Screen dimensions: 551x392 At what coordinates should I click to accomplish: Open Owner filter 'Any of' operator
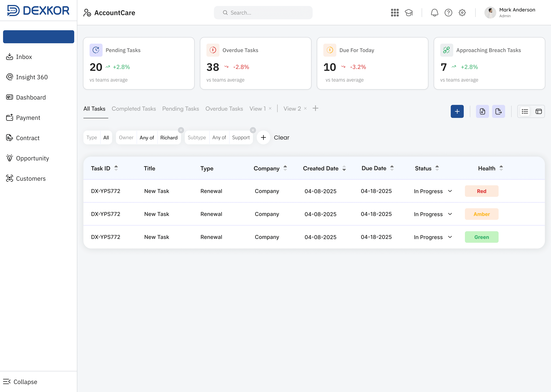point(147,138)
